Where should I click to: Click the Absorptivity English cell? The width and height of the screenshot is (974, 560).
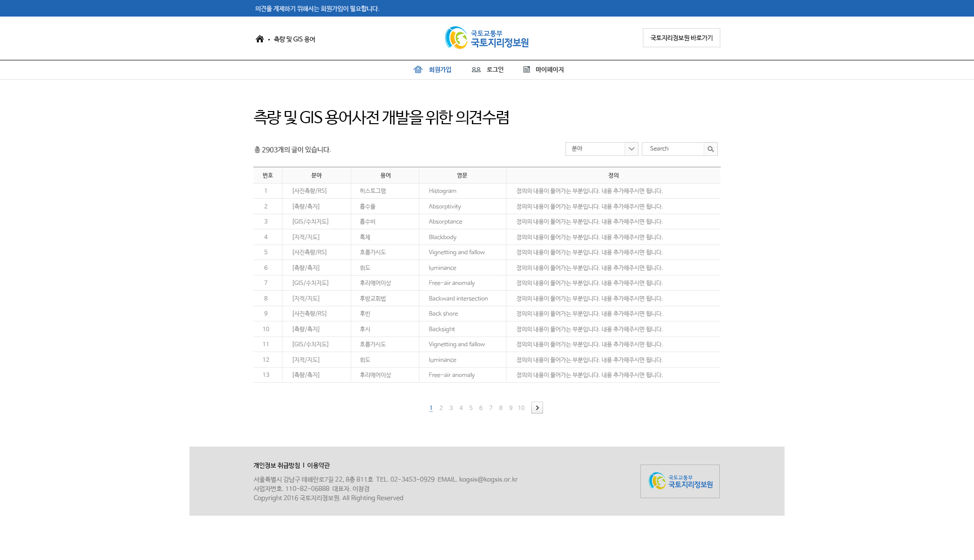[445, 206]
